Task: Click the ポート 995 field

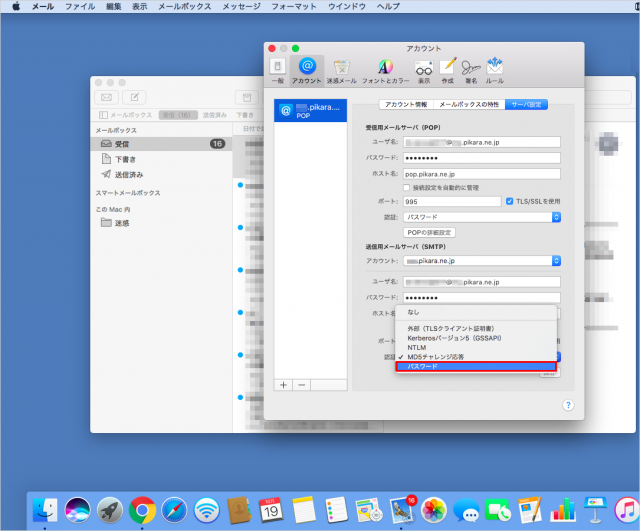Action: 452,202
